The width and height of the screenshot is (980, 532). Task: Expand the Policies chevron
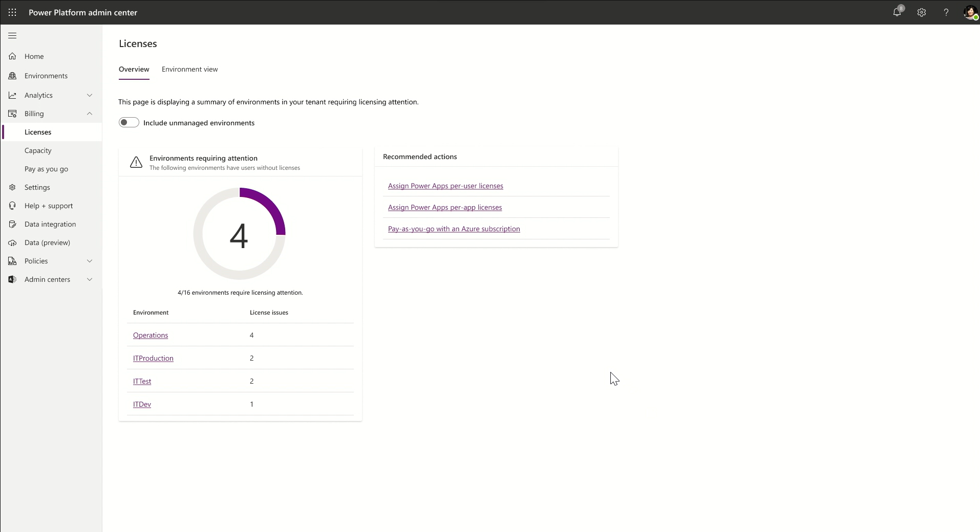click(x=90, y=261)
